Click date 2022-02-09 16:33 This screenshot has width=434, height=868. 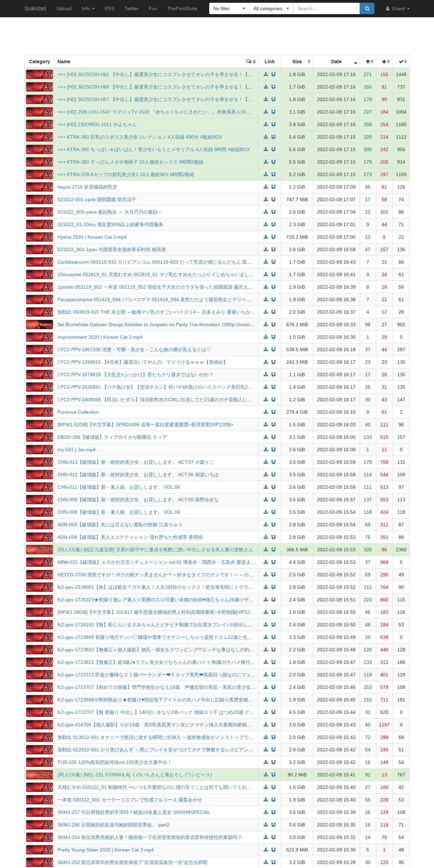click(336, 324)
